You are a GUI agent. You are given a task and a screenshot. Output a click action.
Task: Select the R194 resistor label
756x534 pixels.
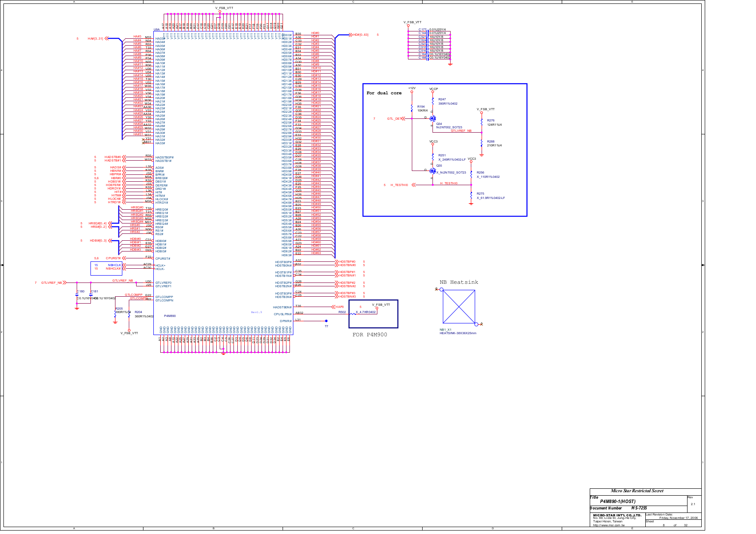421,107
